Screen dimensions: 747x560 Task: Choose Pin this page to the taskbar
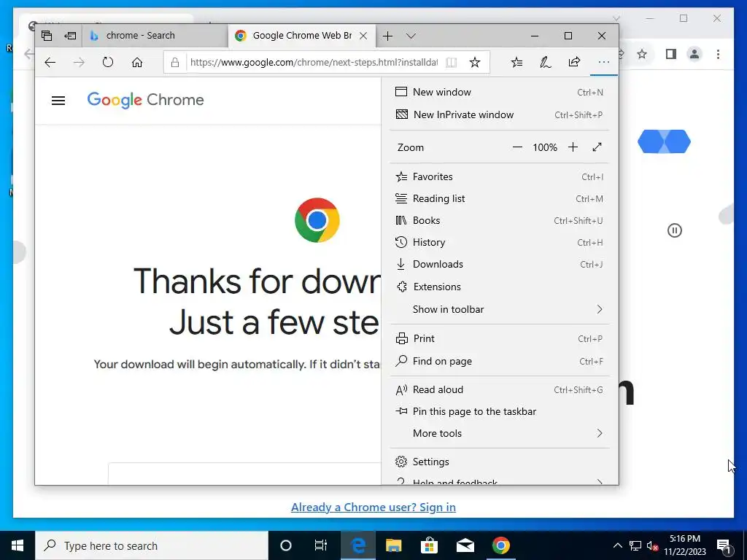(x=499, y=411)
